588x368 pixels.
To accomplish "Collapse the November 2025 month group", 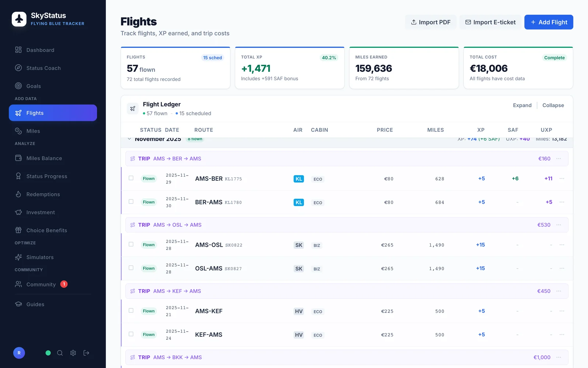I will 129,139.
